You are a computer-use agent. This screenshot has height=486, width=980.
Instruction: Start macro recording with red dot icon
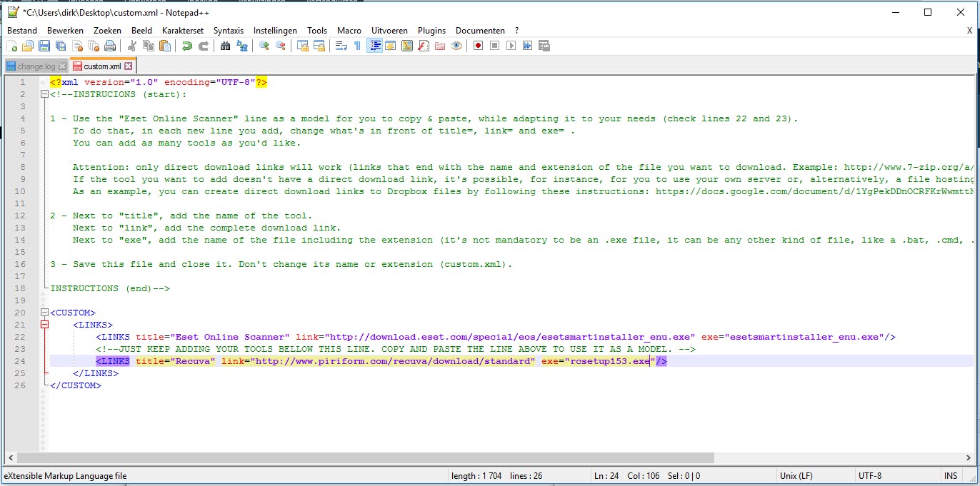478,46
